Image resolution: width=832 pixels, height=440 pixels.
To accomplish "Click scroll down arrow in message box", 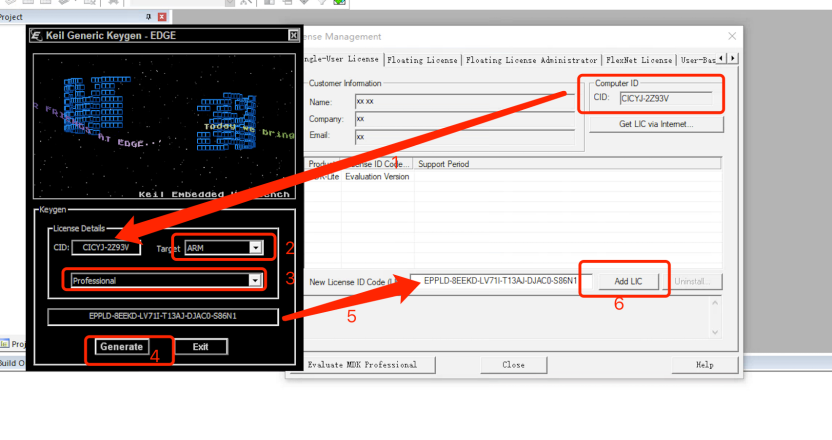I will [x=715, y=332].
